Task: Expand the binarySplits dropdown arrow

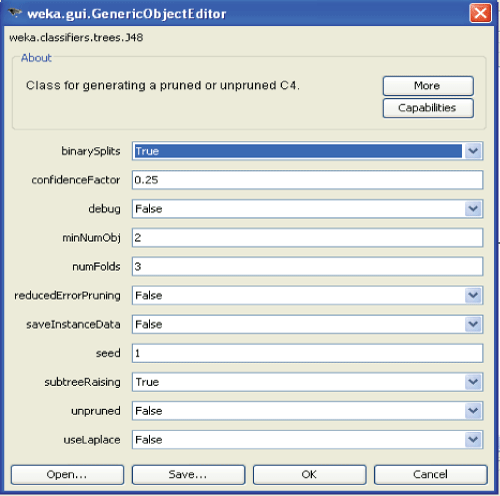Action: [473, 151]
